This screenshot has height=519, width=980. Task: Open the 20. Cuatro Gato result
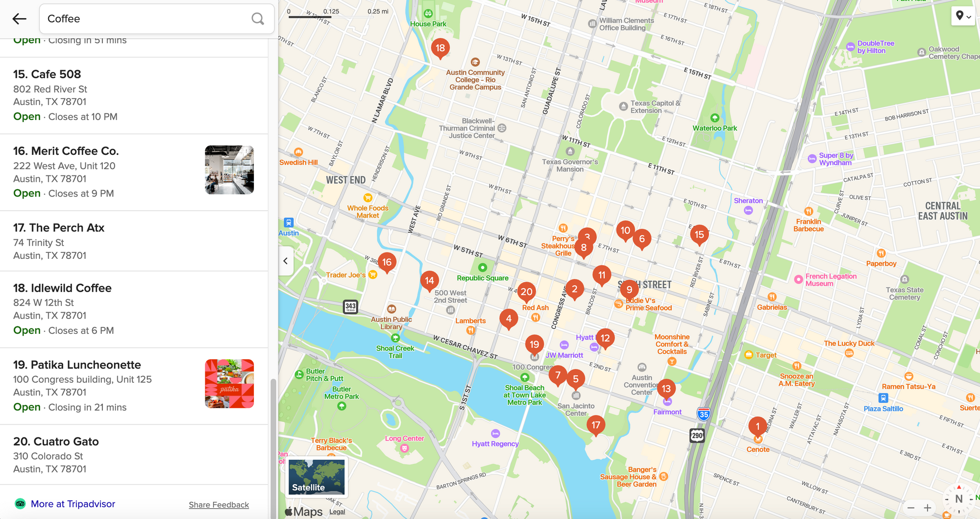pyautogui.click(x=134, y=455)
